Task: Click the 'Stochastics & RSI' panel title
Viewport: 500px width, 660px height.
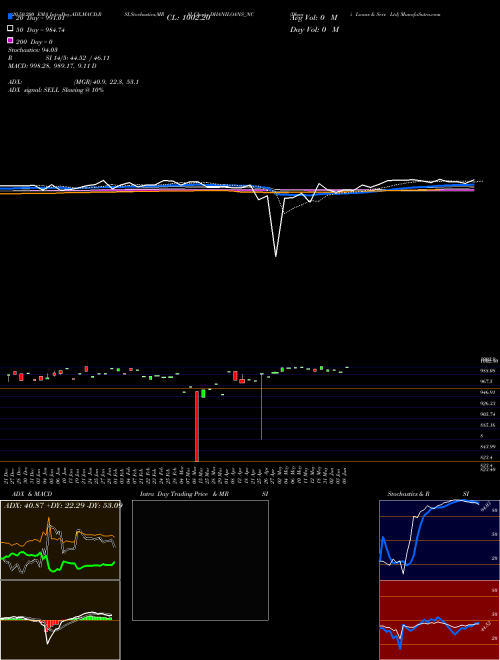Action: click(428, 494)
